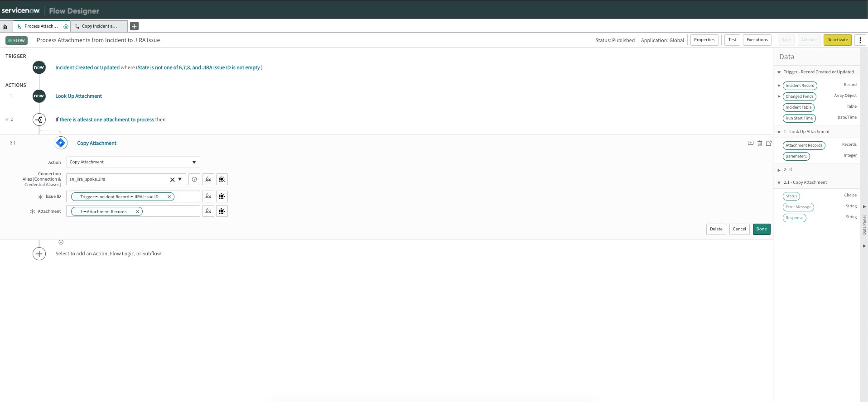The image size is (868, 402).
Task: Expand the Incident Record pill
Action: pyautogui.click(x=779, y=86)
